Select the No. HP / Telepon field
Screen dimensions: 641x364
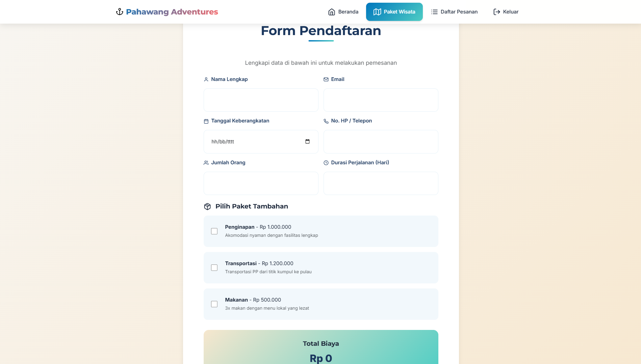click(x=381, y=142)
